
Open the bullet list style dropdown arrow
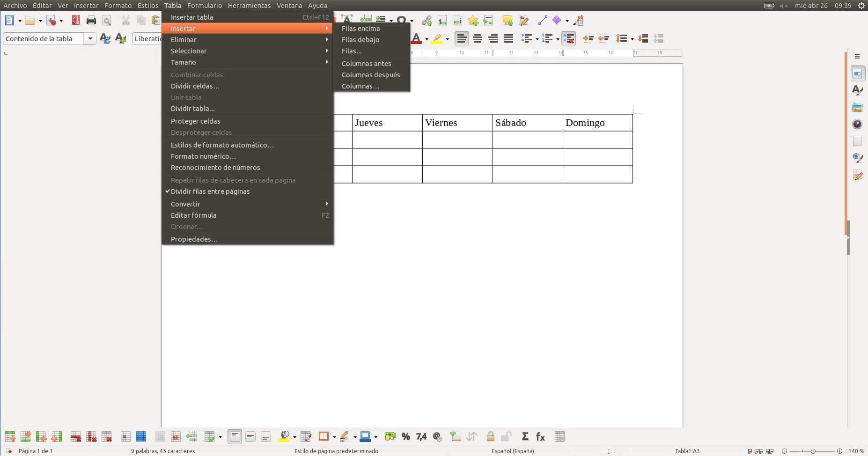coord(537,39)
